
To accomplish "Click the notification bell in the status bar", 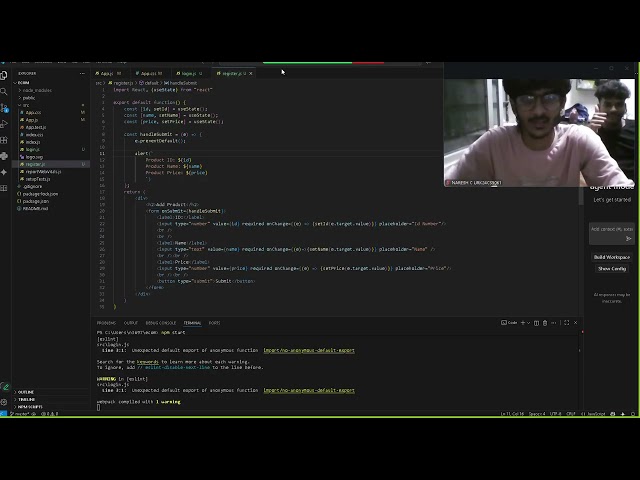I will pos(633,414).
